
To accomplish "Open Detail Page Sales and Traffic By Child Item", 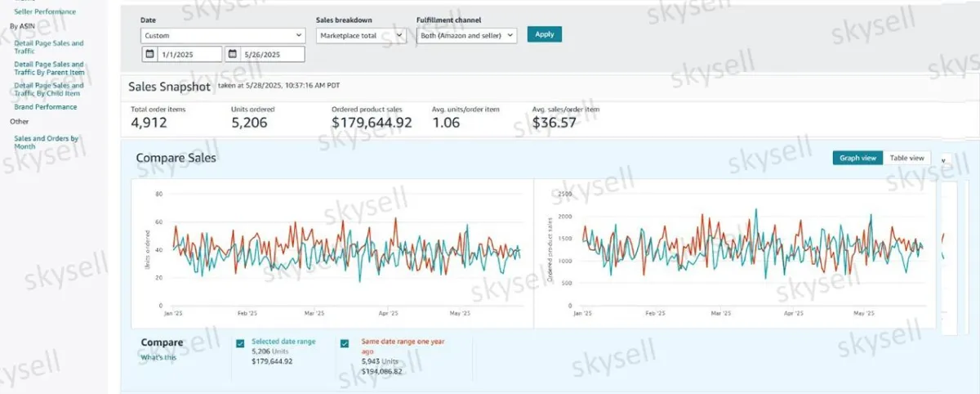I will coord(49,89).
